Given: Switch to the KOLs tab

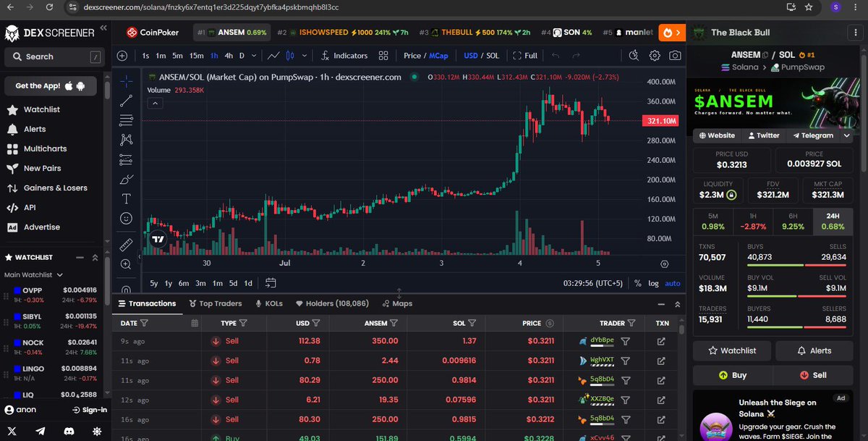Looking at the screenshot, I should (x=268, y=303).
